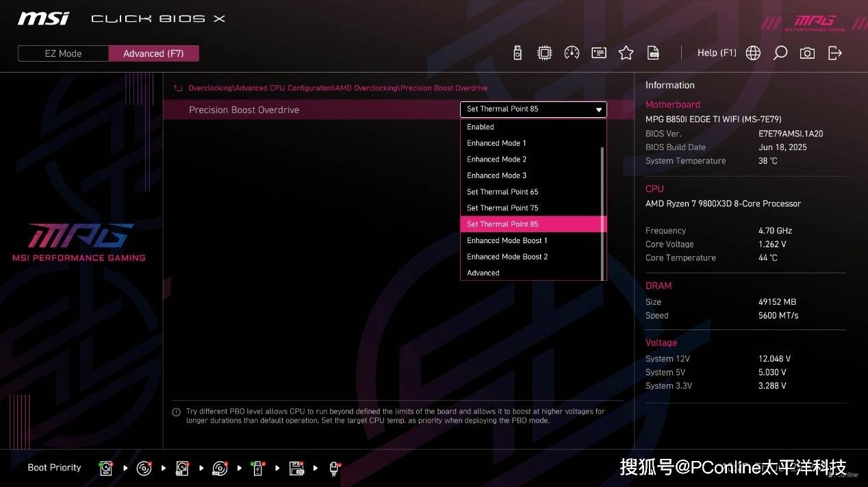
Task: Click the pink DRAM section heading
Action: point(659,286)
